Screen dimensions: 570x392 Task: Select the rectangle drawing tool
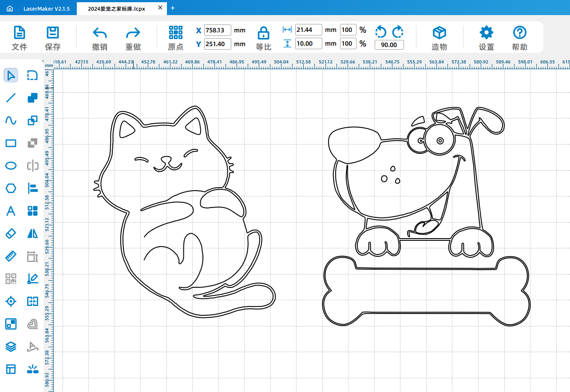(11, 143)
